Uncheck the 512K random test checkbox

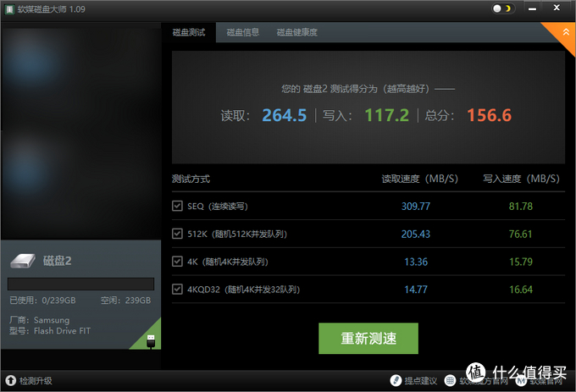[177, 234]
